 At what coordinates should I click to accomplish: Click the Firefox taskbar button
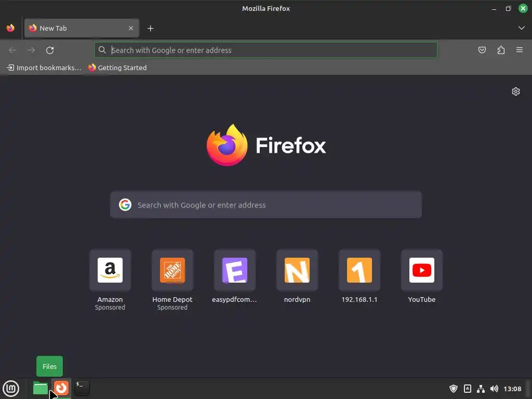click(61, 388)
